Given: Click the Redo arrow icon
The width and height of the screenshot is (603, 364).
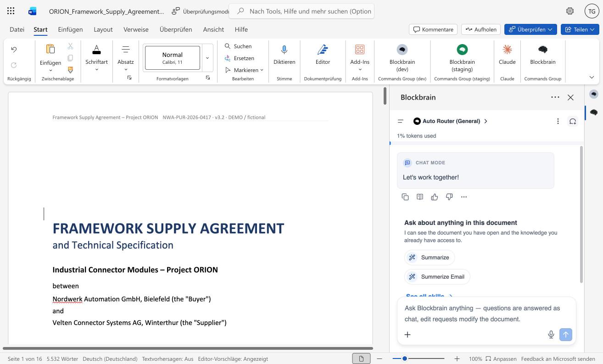Looking at the screenshot, I should tap(14, 65).
